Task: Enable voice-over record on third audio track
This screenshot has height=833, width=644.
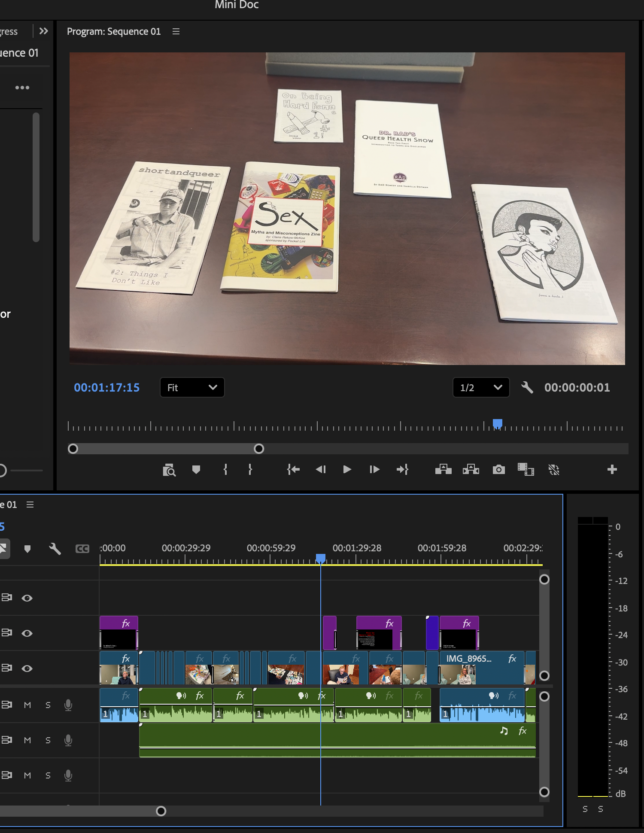Action: (x=68, y=775)
